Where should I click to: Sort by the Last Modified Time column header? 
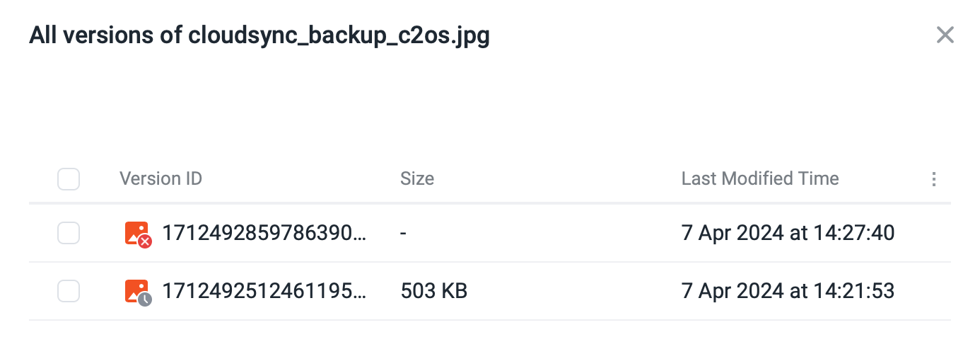(x=760, y=178)
